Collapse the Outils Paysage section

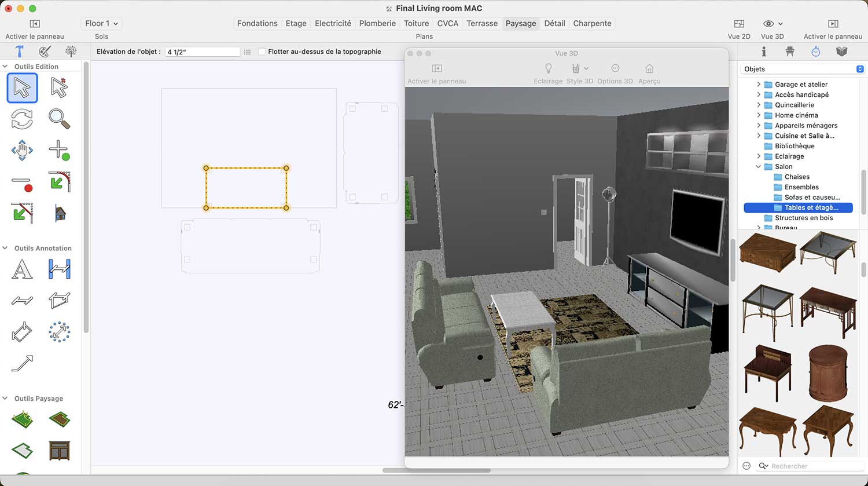point(5,399)
